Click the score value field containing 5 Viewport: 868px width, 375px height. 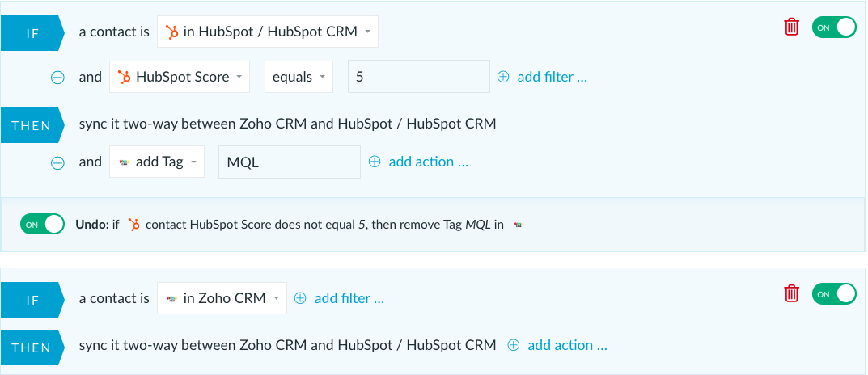(x=419, y=76)
